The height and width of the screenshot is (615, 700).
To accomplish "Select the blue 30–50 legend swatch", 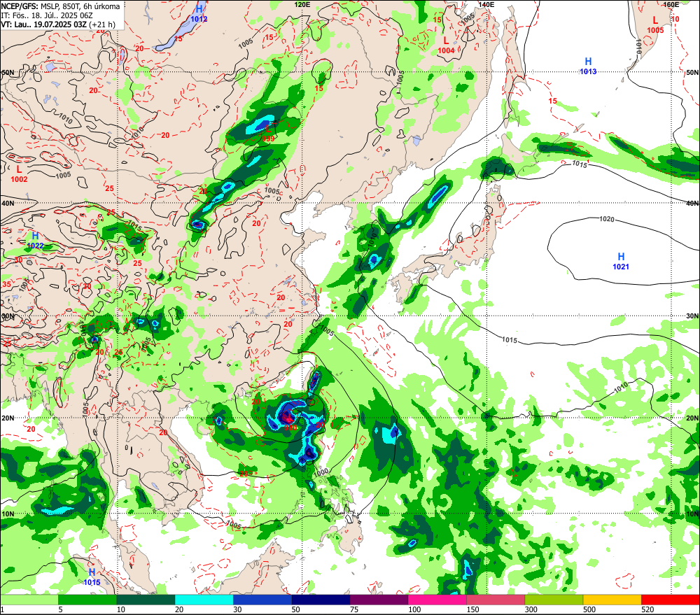I will tap(262, 600).
